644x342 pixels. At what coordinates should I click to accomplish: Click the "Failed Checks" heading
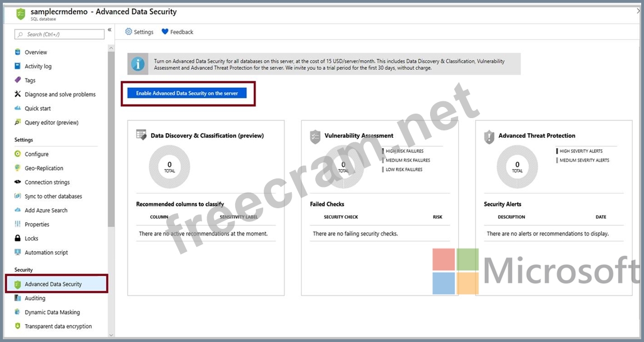point(327,204)
